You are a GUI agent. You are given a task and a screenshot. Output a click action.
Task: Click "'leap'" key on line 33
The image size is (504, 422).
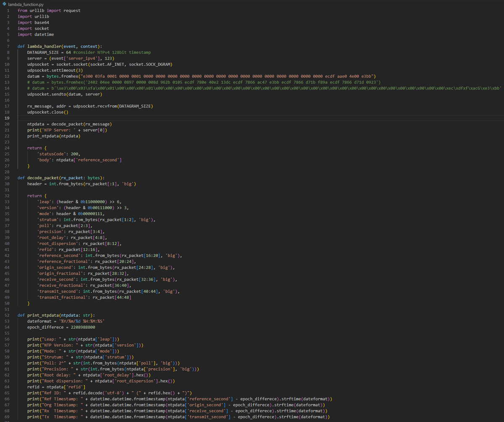pyautogui.click(x=44, y=202)
